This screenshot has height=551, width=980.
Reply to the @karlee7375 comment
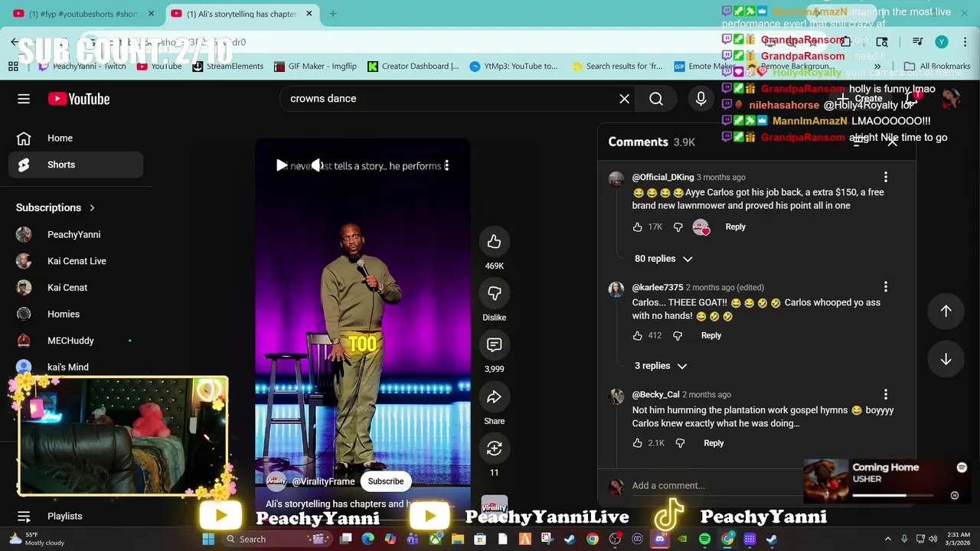point(711,336)
